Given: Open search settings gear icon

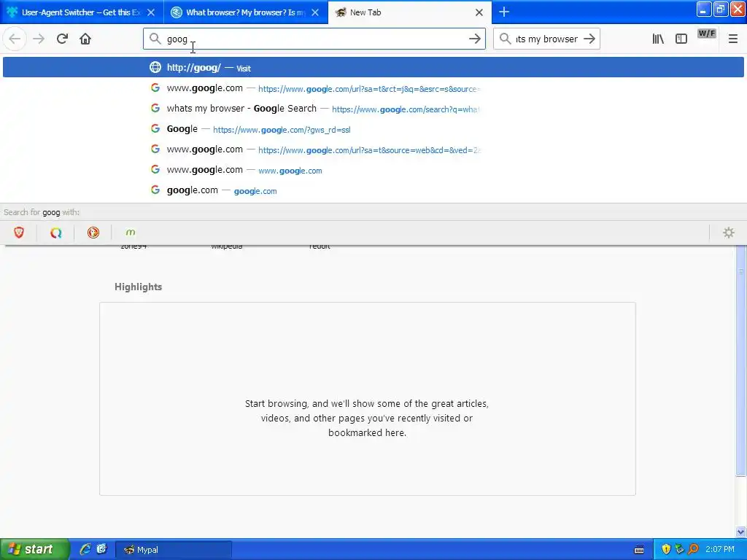Looking at the screenshot, I should coord(729,233).
